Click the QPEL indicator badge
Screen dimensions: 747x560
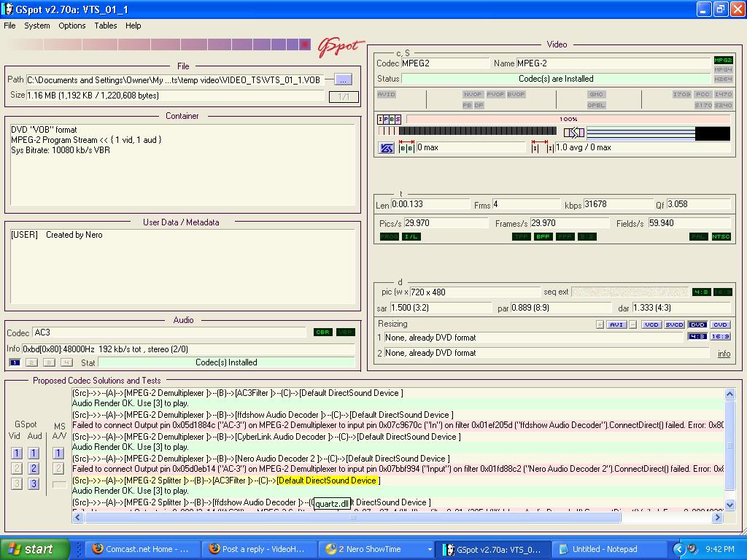point(596,105)
